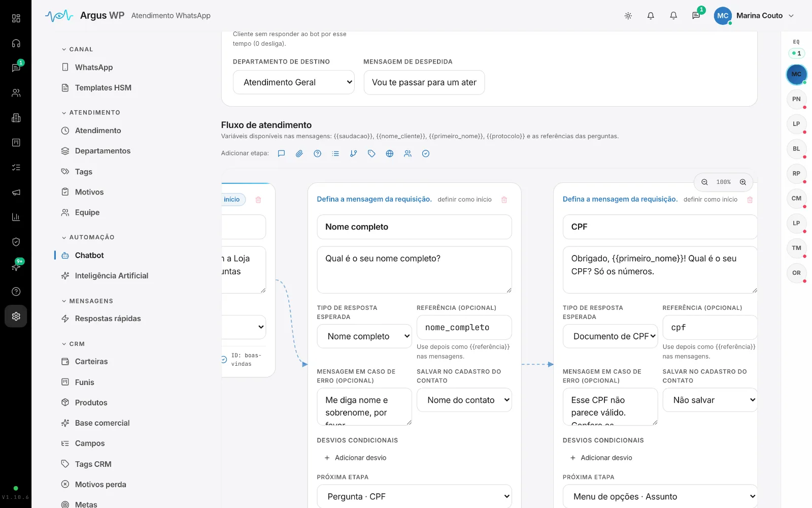The width and height of the screenshot is (812, 508).
Task: Collapse the CANAL sidebar section
Action: pyautogui.click(x=78, y=49)
